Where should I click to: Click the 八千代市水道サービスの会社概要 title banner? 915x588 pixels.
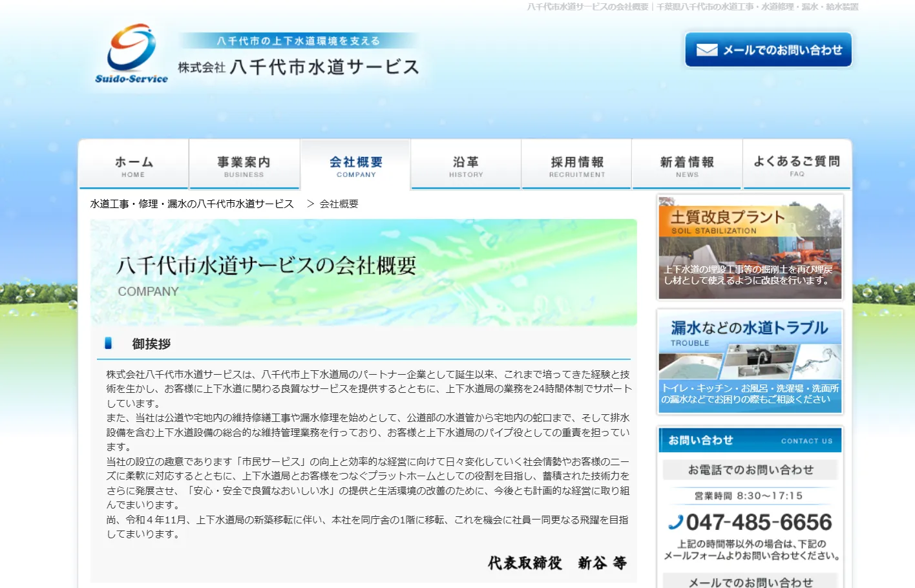[x=363, y=273]
